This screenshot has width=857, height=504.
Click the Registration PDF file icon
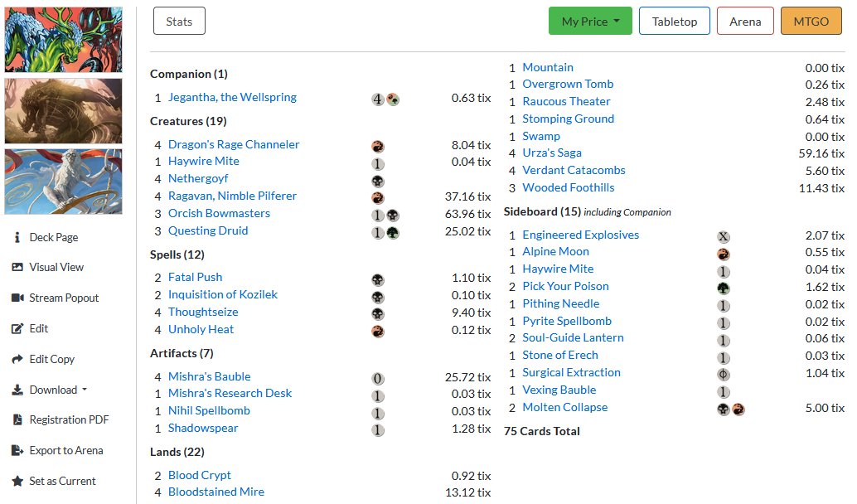(x=17, y=419)
